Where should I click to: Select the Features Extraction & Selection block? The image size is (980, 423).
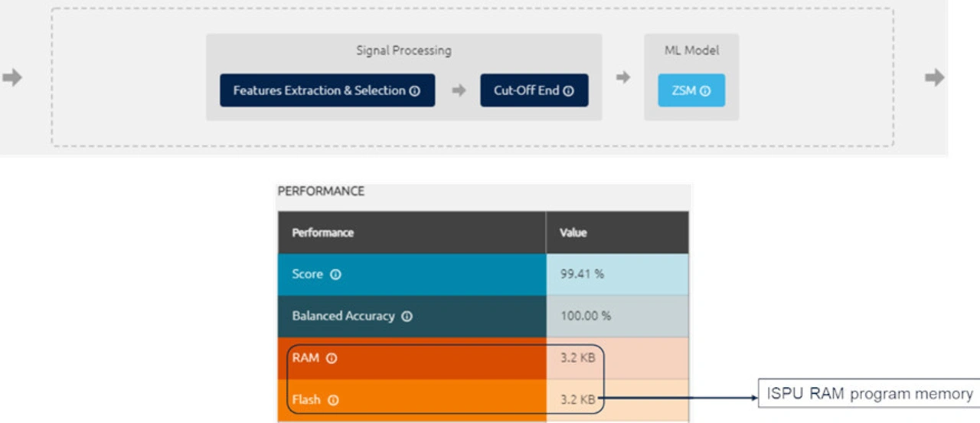click(318, 90)
